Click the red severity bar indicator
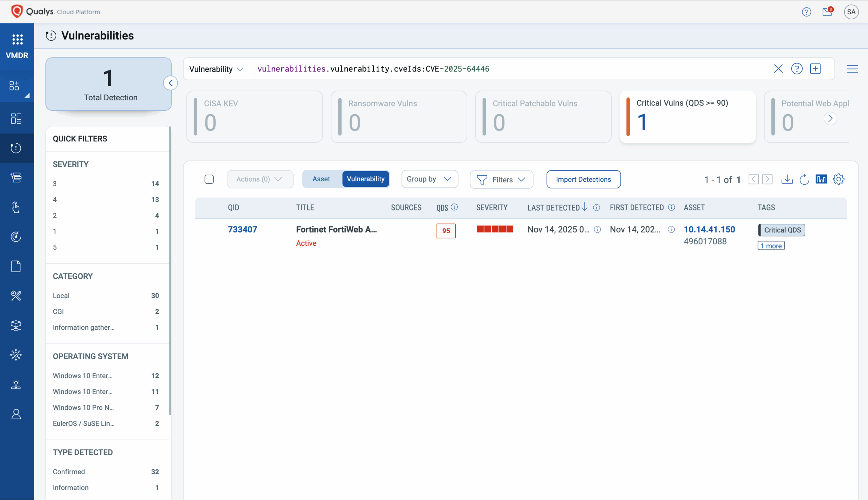 click(x=495, y=229)
